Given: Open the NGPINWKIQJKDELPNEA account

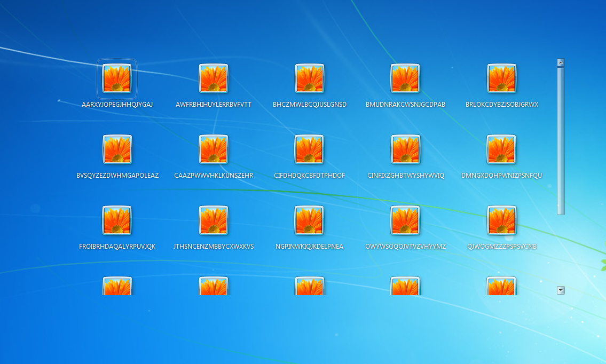Looking at the screenshot, I should pyautogui.click(x=310, y=220).
